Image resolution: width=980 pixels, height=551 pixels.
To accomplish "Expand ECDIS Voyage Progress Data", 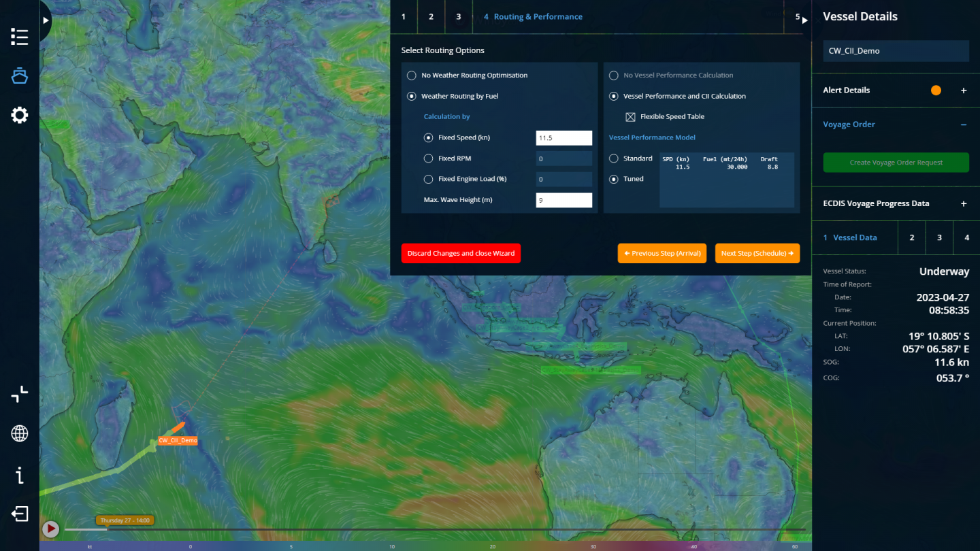I will coord(964,203).
